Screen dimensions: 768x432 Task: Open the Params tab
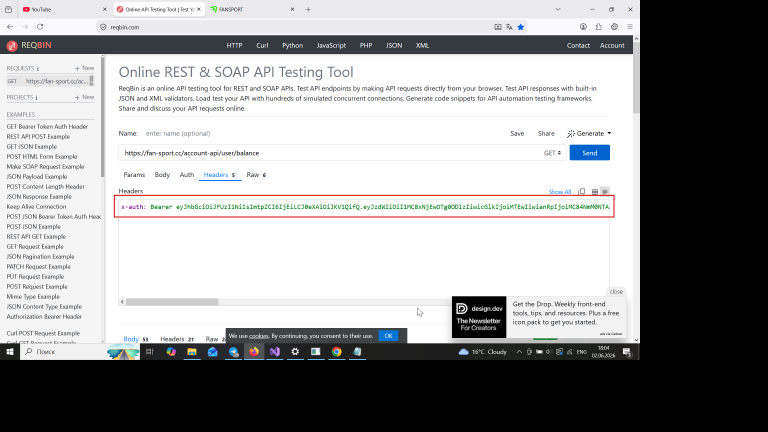click(x=134, y=175)
